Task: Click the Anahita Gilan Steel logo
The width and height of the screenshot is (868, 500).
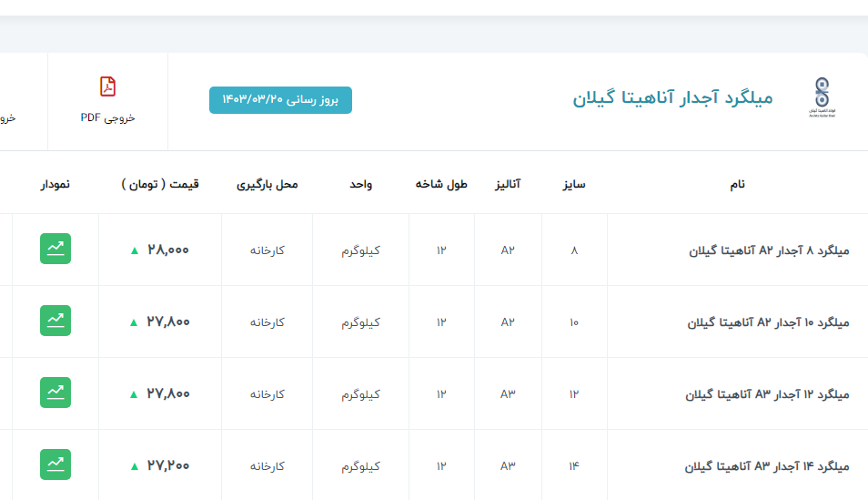Action: pyautogui.click(x=821, y=98)
